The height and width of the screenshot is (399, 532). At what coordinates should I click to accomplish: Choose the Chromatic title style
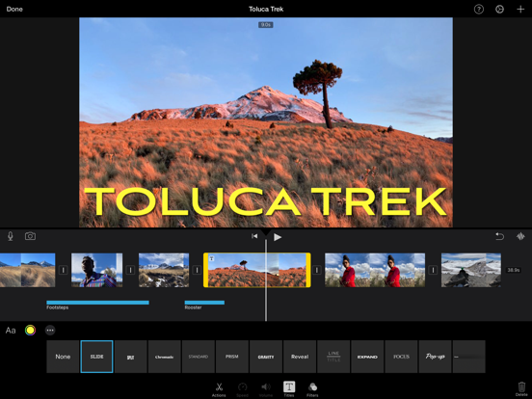pyautogui.click(x=164, y=357)
